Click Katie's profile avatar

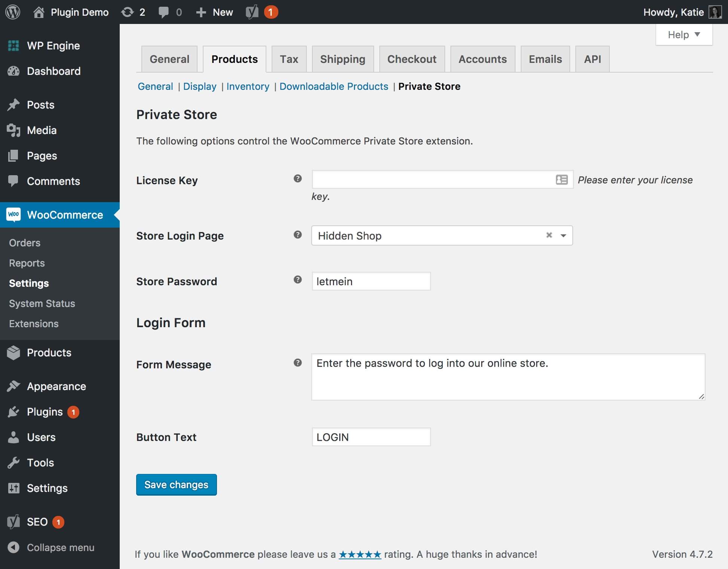tap(715, 12)
